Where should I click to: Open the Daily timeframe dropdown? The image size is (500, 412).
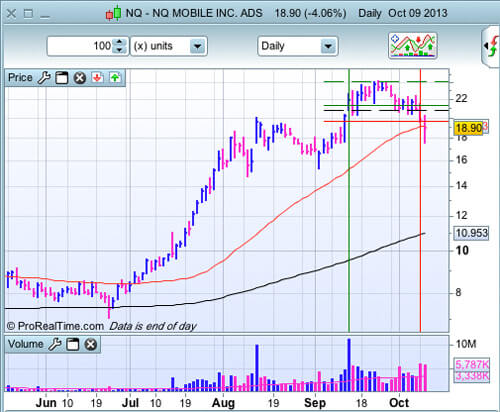point(298,46)
